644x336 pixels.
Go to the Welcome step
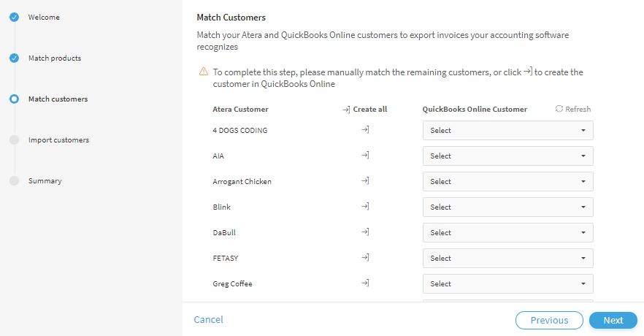(44, 18)
